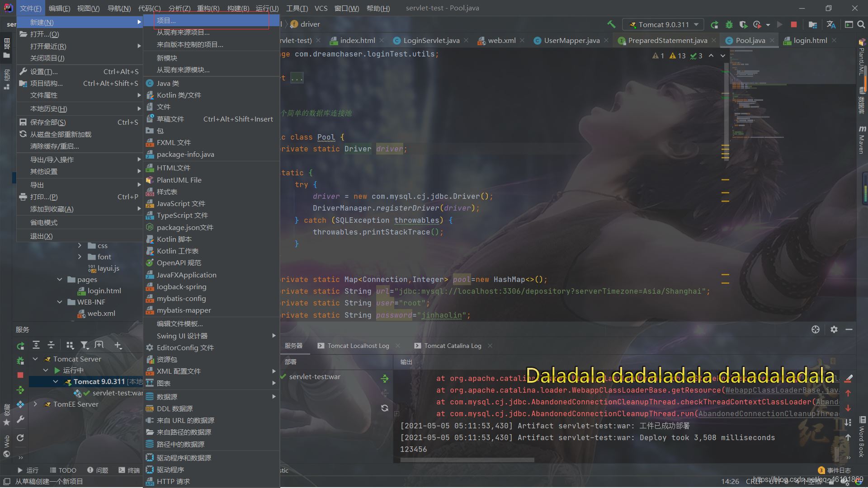Click the Translate icon in the toolbar
The width and height of the screenshot is (868, 488).
coord(831,24)
